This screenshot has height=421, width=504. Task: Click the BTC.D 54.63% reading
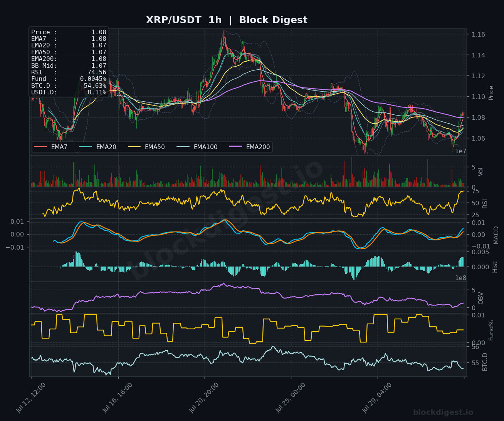[69, 86]
